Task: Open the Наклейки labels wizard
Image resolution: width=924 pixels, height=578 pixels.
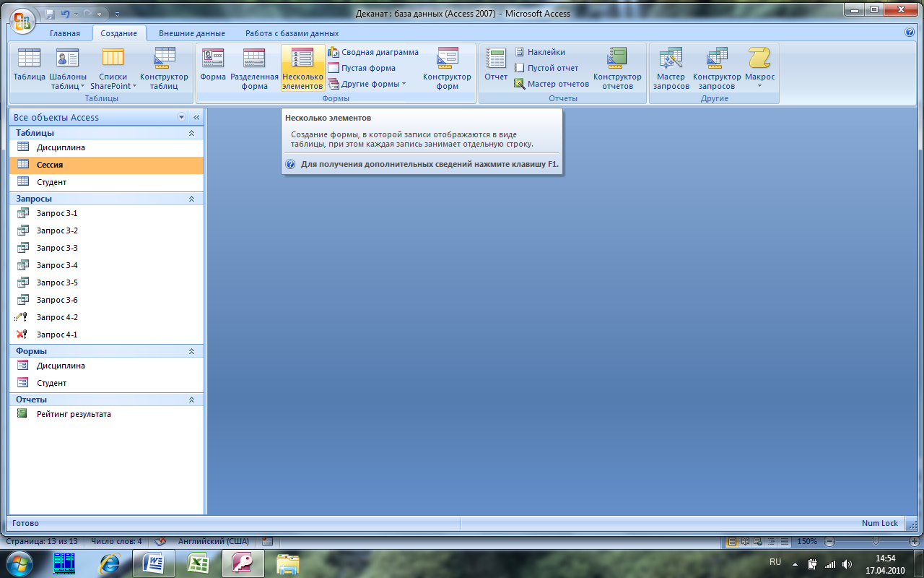Action: [x=540, y=52]
